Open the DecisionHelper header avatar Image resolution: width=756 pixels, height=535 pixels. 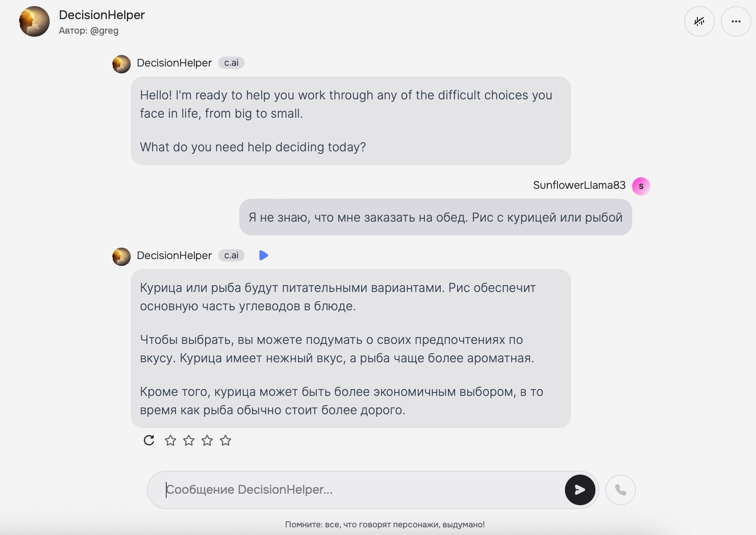click(34, 21)
